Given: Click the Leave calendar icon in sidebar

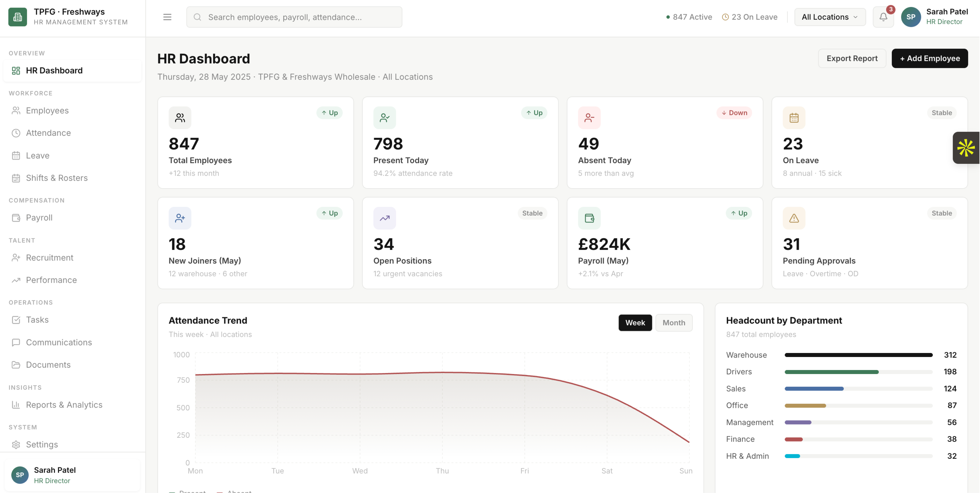Looking at the screenshot, I should coord(16,155).
